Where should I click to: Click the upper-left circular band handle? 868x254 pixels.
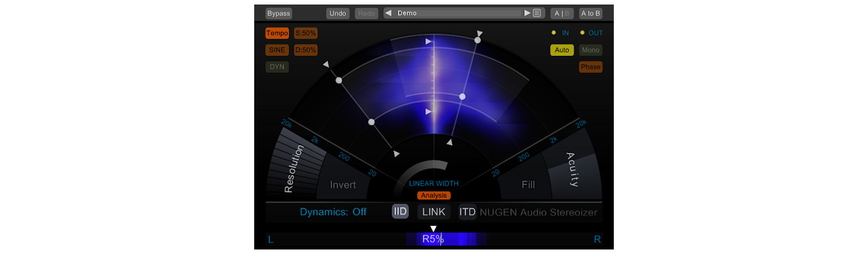(339, 81)
